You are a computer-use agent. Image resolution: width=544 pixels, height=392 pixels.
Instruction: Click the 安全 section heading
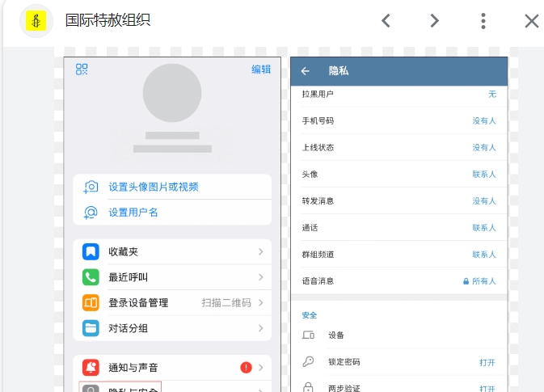click(x=310, y=315)
